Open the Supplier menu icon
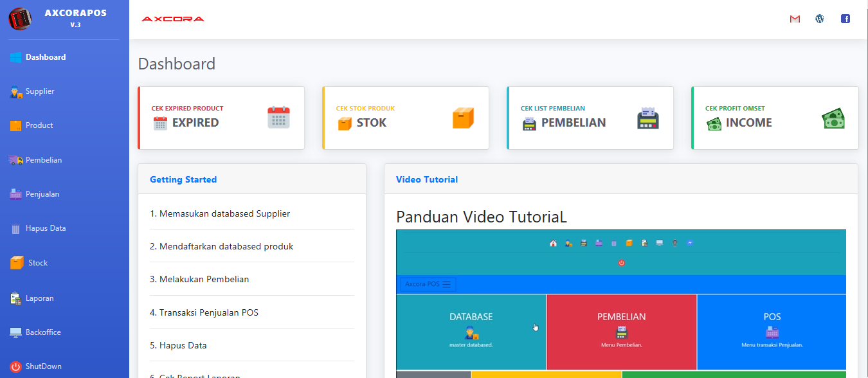 (16, 92)
